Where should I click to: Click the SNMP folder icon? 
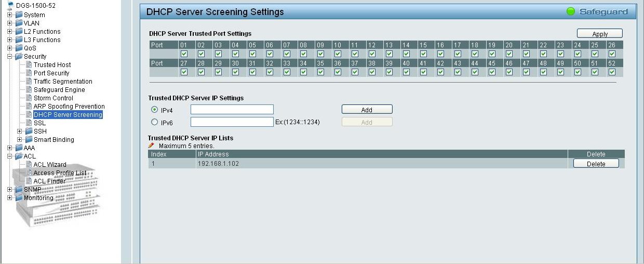point(19,189)
